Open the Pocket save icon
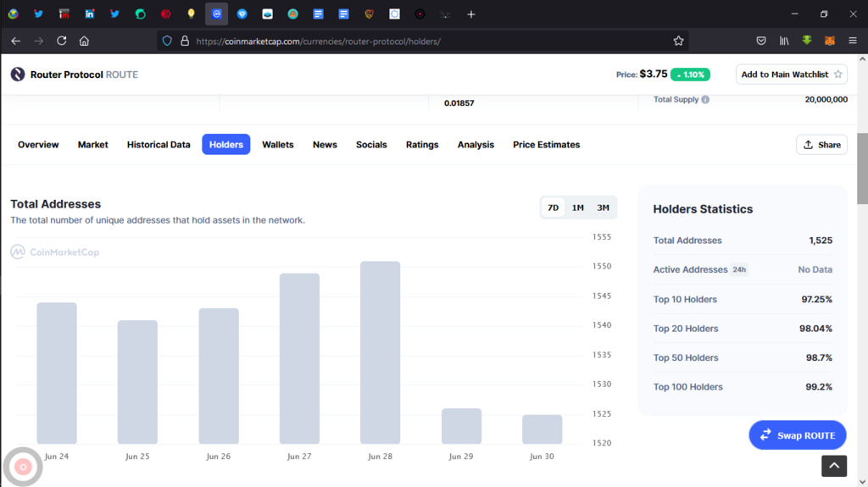 tap(761, 41)
